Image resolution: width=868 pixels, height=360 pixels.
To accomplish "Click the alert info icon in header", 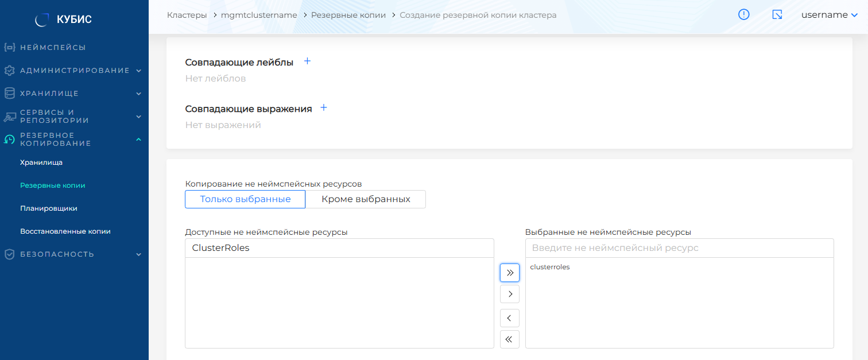I will [x=743, y=15].
